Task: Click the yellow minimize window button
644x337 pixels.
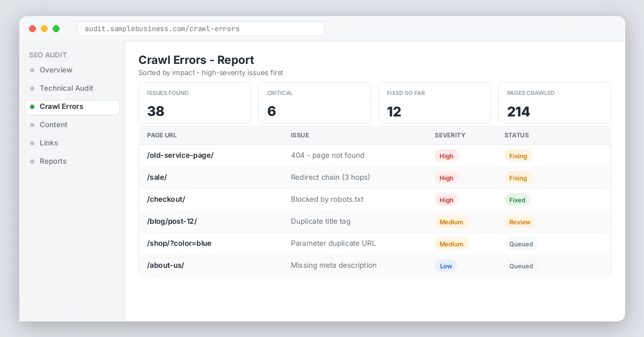Action: (44, 28)
